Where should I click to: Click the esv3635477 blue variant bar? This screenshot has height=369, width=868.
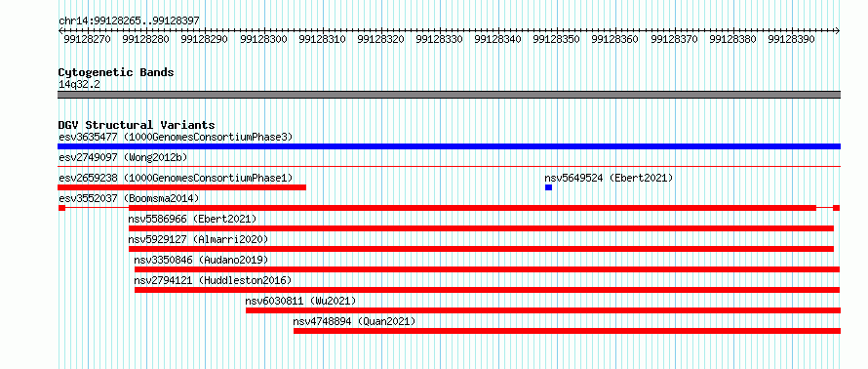click(449, 146)
